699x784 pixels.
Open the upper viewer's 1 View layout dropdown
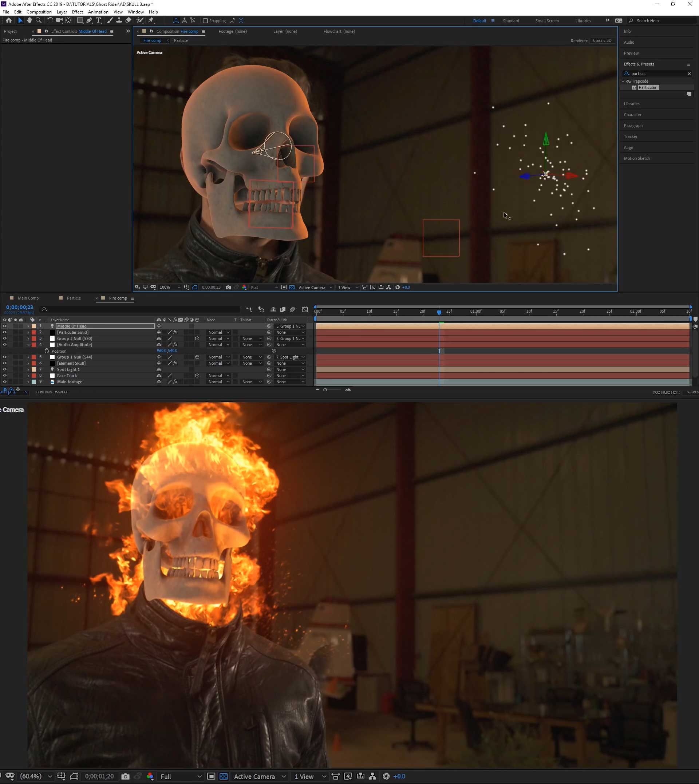[348, 287]
